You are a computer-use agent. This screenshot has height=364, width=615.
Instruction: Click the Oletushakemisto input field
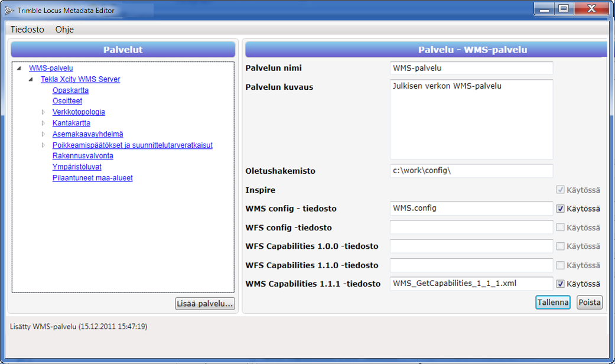(x=471, y=171)
